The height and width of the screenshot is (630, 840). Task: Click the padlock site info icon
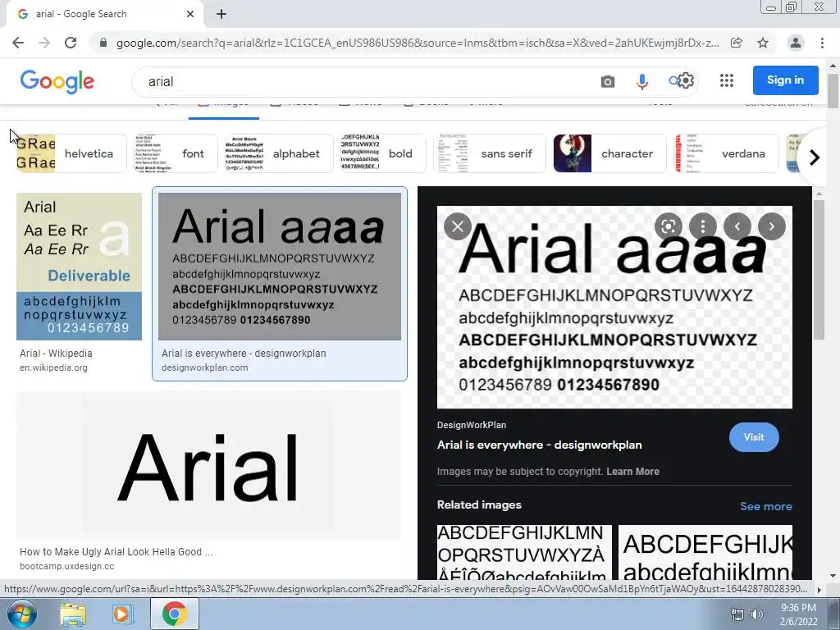(x=103, y=43)
